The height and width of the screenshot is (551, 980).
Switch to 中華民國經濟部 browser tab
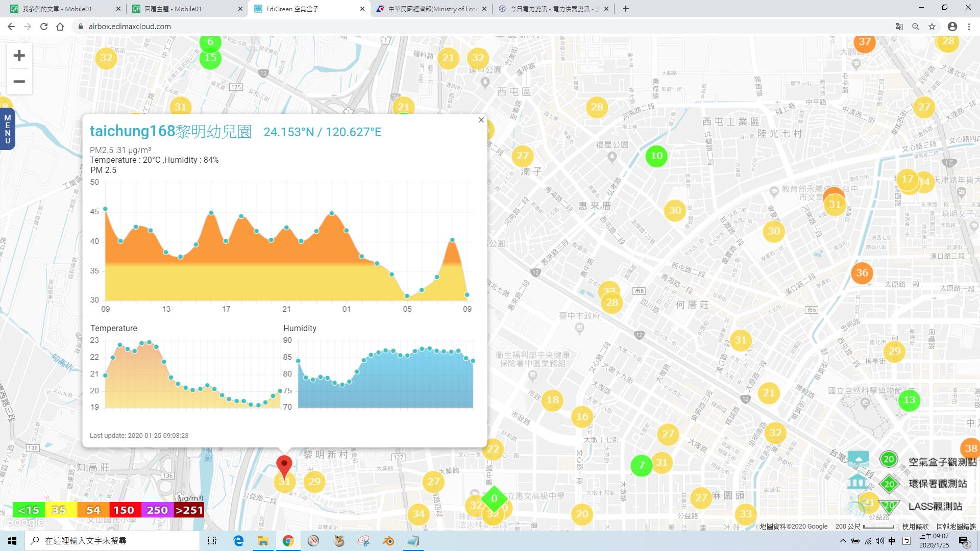tap(432, 9)
